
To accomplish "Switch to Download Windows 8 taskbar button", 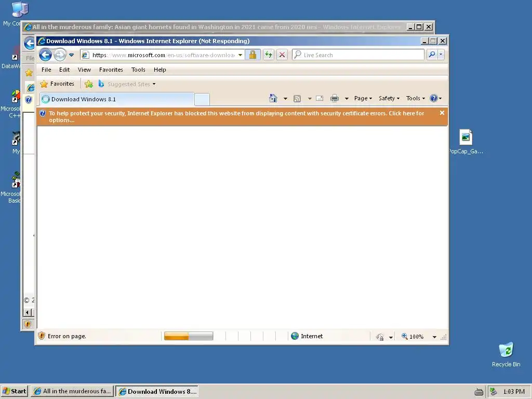I will pyautogui.click(x=157, y=391).
